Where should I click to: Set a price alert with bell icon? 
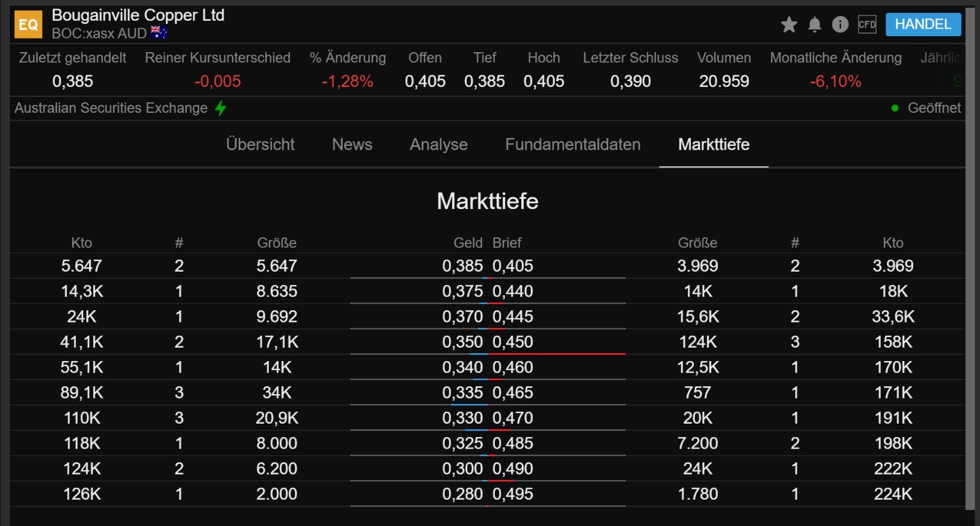point(815,25)
